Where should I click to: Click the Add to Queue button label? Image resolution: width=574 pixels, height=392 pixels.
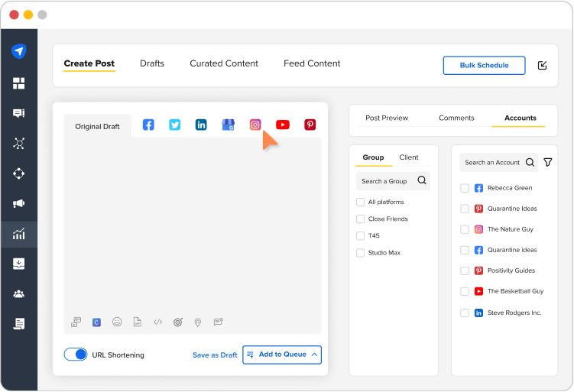pos(282,355)
